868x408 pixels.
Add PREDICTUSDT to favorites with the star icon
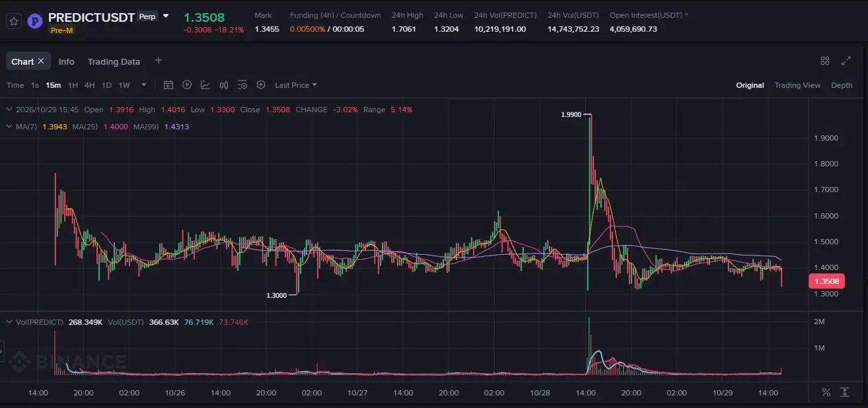click(x=14, y=21)
